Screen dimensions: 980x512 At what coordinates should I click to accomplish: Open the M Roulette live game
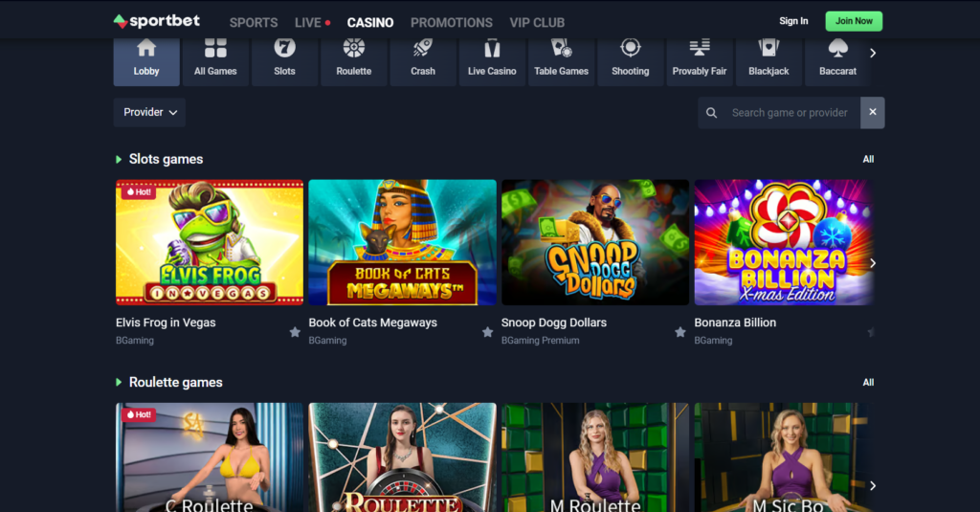(x=595, y=457)
